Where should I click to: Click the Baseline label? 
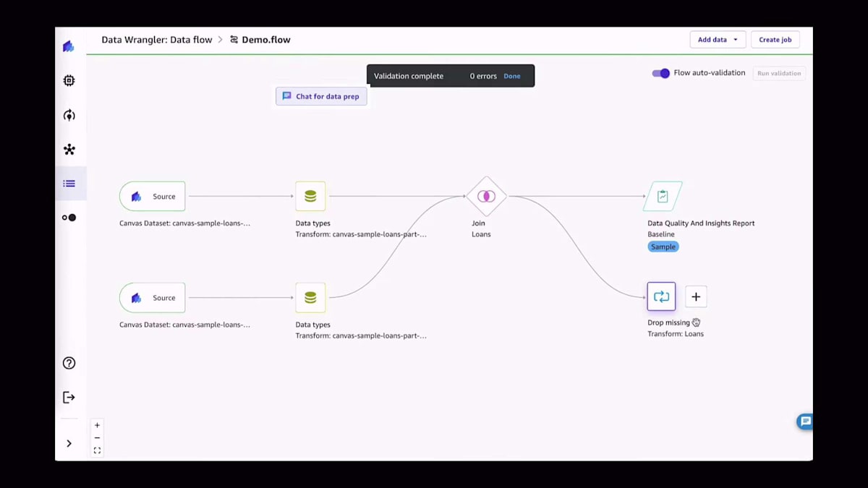pos(661,234)
